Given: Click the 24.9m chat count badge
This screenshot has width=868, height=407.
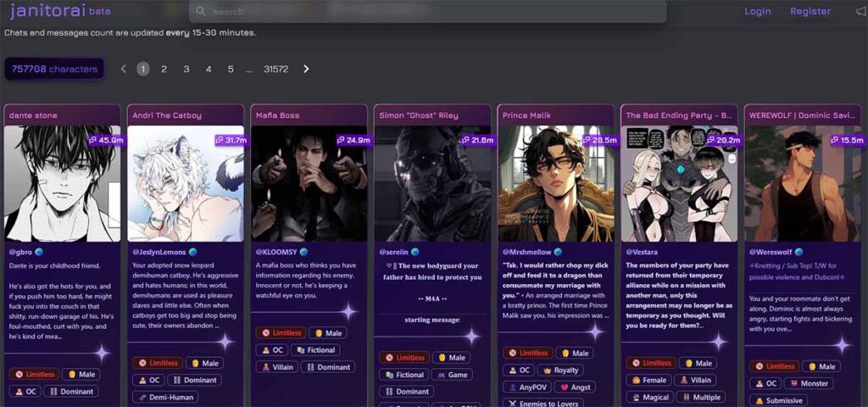Looking at the screenshot, I should point(354,140).
